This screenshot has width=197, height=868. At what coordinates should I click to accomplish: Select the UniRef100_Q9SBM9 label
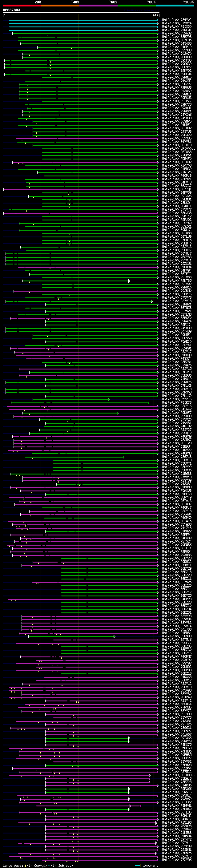tap(176, 416)
